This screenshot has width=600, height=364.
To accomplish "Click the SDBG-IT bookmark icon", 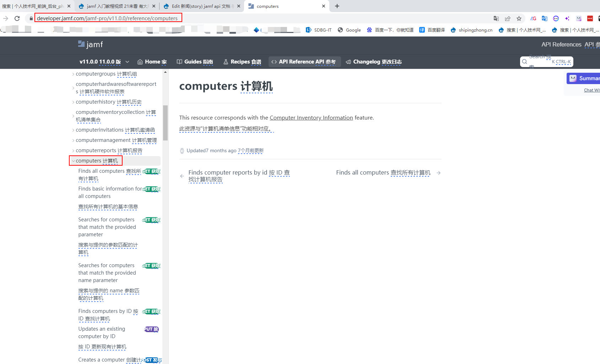I will point(309,30).
